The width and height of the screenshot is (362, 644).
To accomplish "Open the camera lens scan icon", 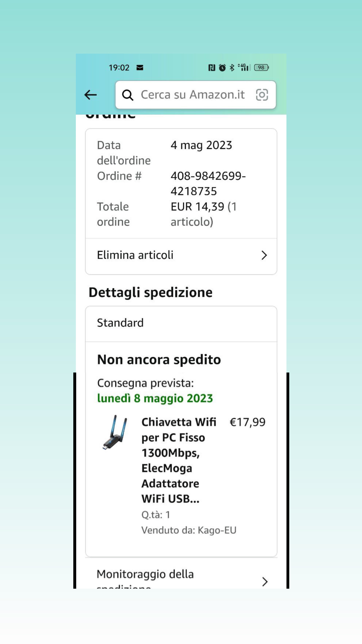I will coord(262,95).
